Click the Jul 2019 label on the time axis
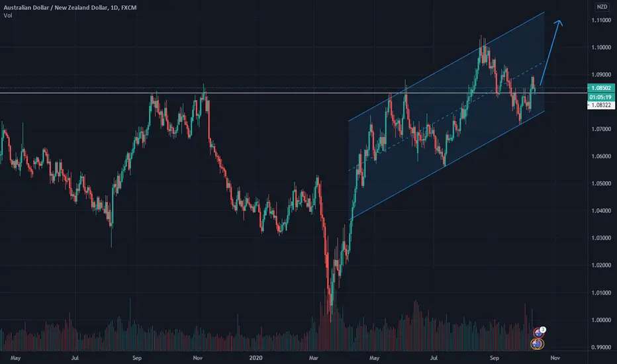Image resolution: width=617 pixels, height=364 pixels. tap(75, 358)
